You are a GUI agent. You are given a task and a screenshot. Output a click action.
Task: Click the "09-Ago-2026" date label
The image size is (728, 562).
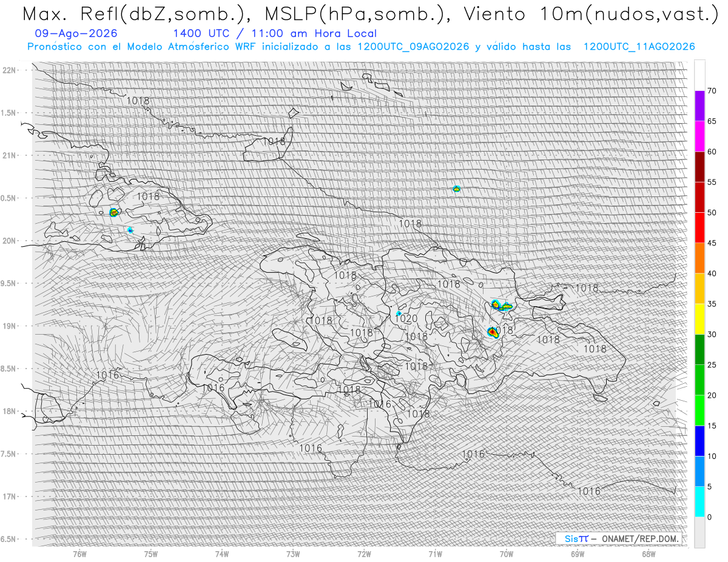click(x=76, y=34)
